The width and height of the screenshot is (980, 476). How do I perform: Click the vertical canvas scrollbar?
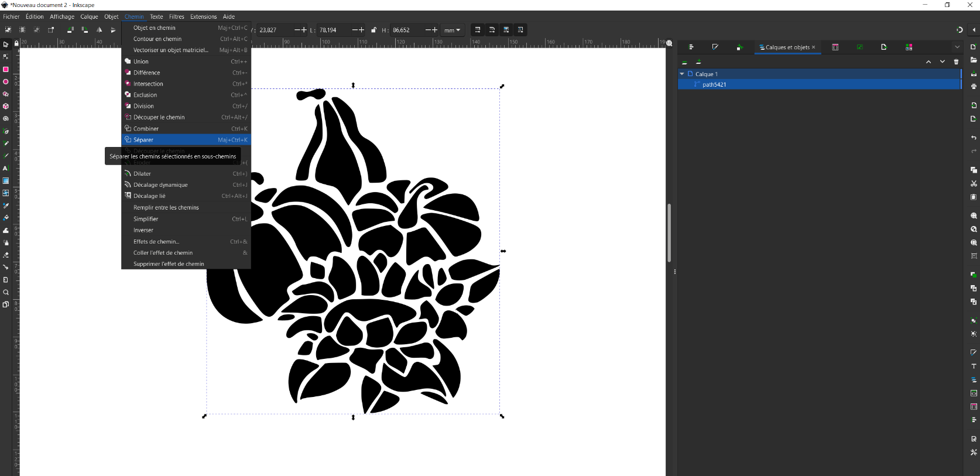pos(669,232)
